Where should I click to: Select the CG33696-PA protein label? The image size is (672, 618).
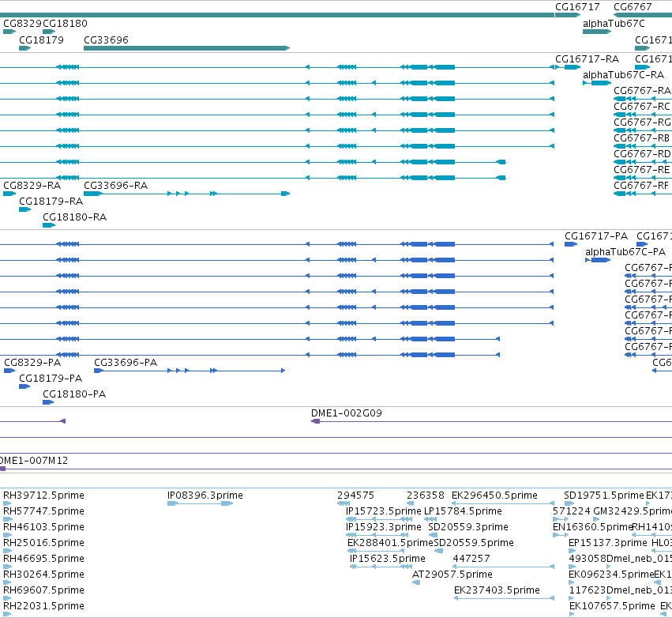tap(126, 363)
